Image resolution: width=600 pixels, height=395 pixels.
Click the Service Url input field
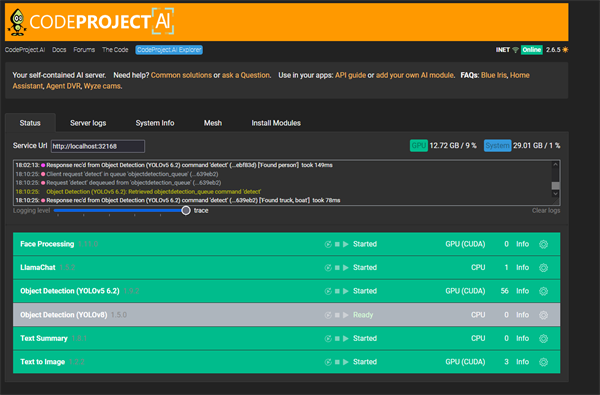pos(98,146)
